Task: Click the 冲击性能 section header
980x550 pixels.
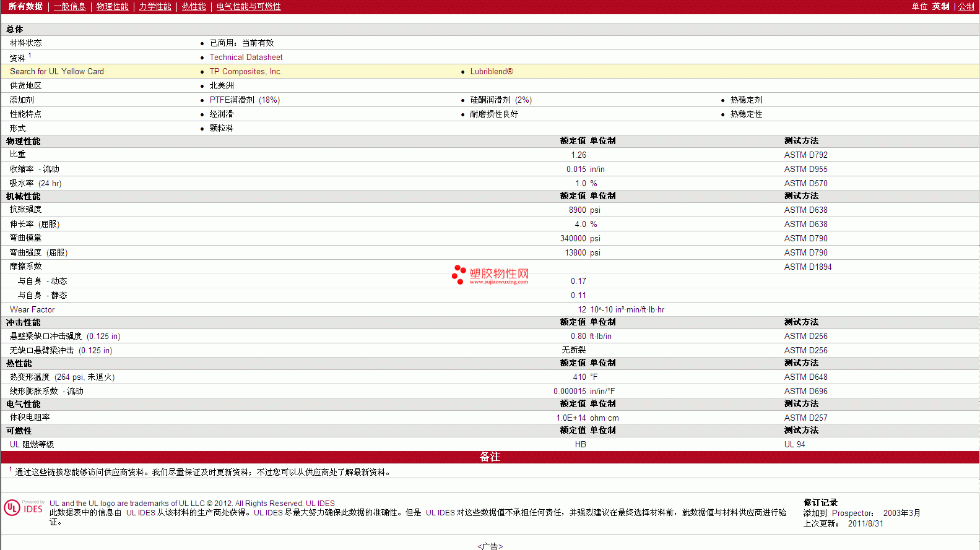Action: tap(24, 323)
